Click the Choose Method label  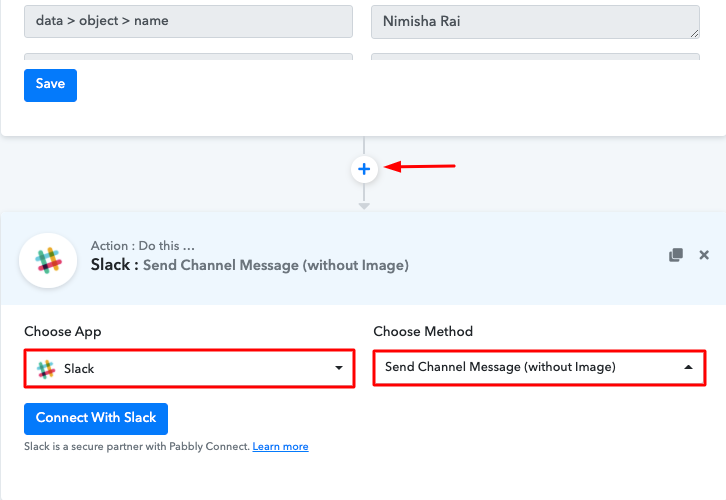423,331
